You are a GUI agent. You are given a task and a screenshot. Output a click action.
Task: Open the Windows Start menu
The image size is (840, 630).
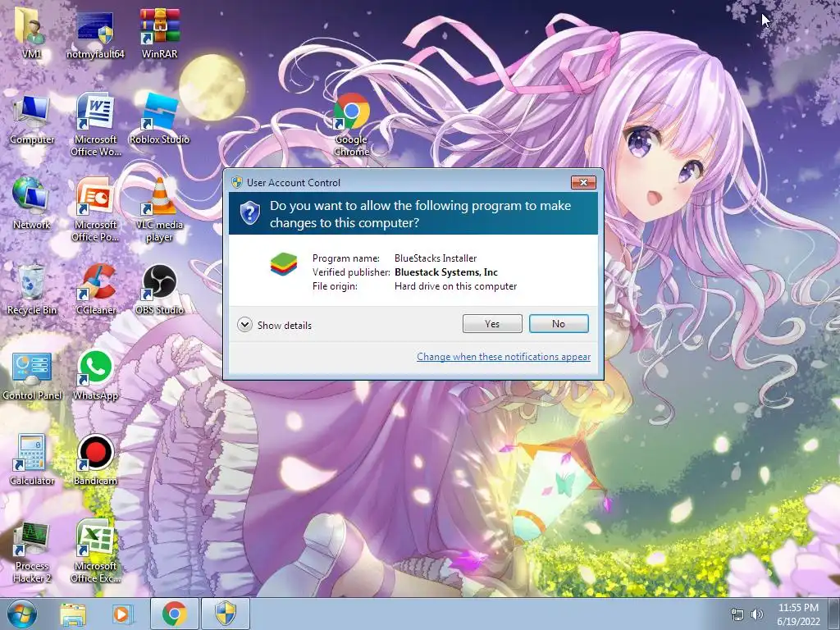[21, 614]
